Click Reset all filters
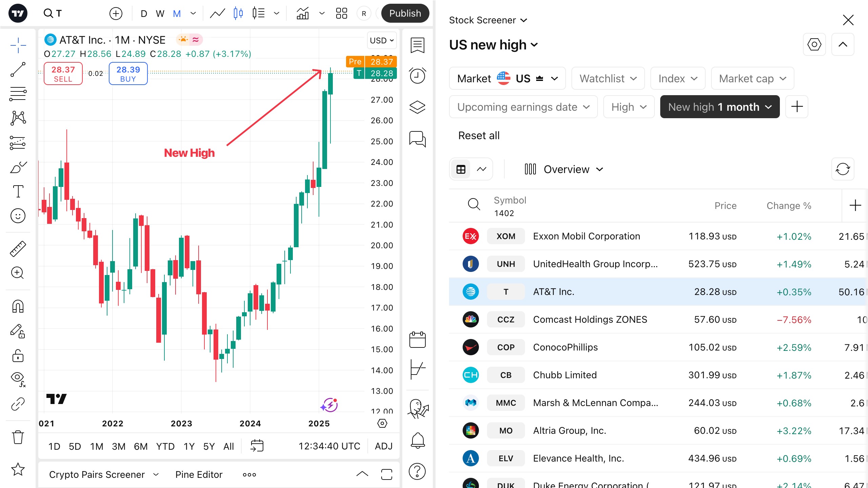 [479, 135]
